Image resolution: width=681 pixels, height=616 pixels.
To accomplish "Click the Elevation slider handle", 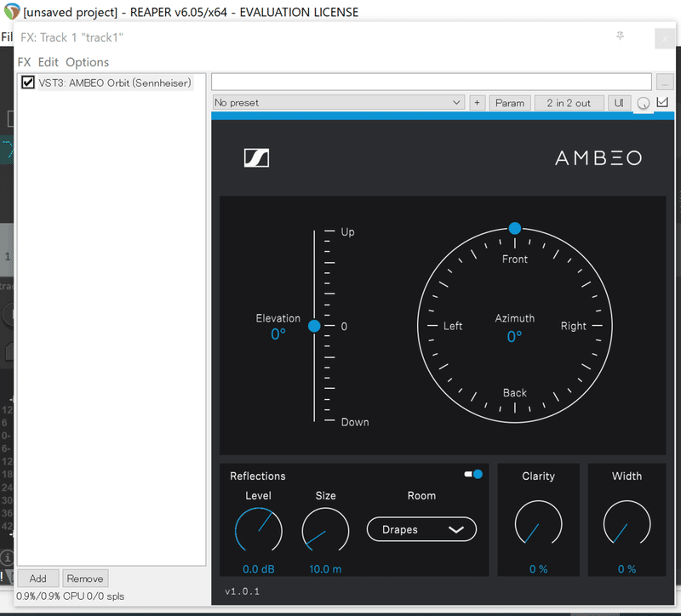I will [x=314, y=326].
